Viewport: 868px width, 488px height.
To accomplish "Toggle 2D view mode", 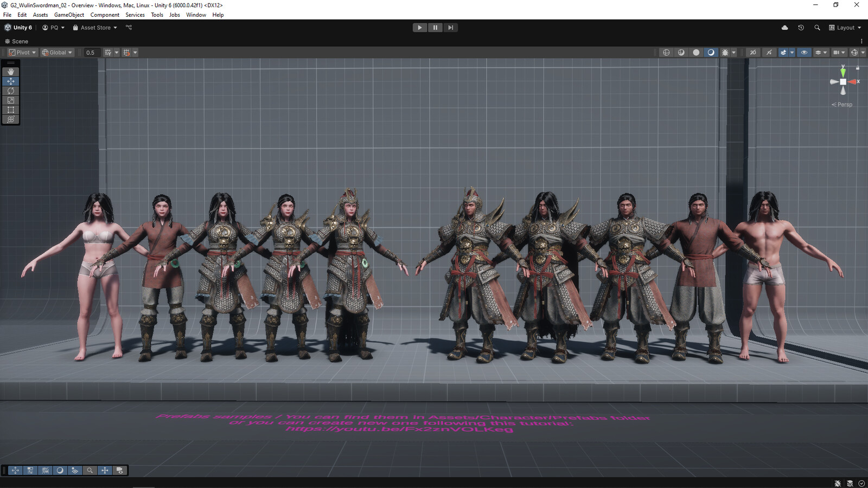I will (753, 53).
